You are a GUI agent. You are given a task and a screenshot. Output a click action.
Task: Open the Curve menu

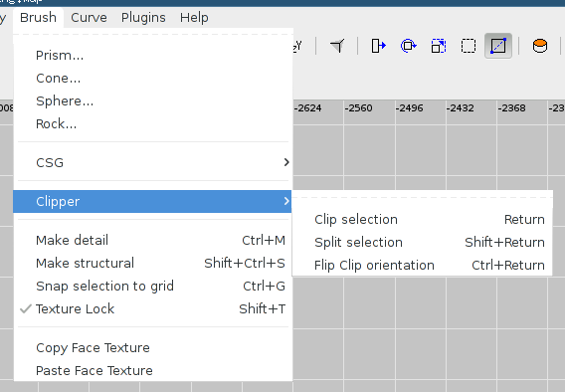(x=89, y=17)
